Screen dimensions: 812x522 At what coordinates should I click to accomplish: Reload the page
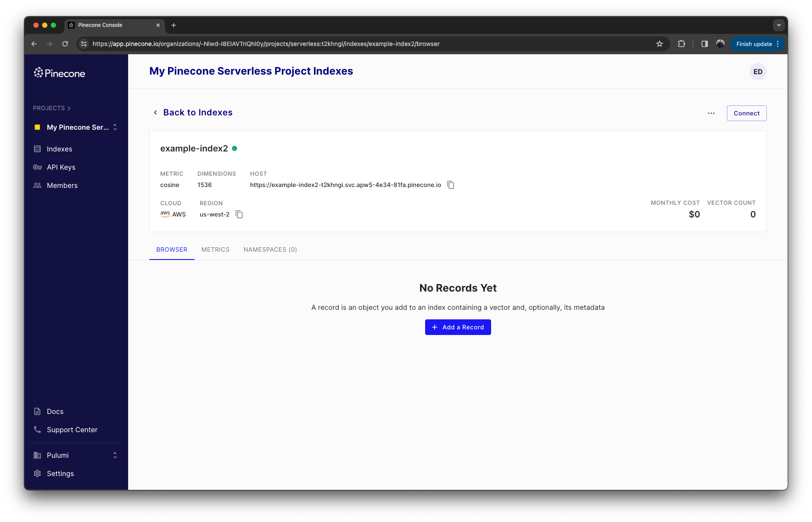(x=65, y=44)
